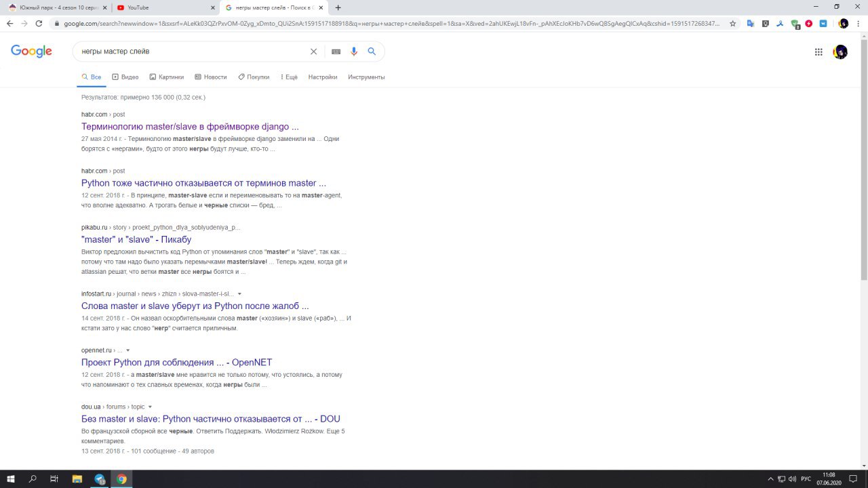Open the Chrome three-dot menu
This screenshot has width=868, height=488.
(859, 23)
